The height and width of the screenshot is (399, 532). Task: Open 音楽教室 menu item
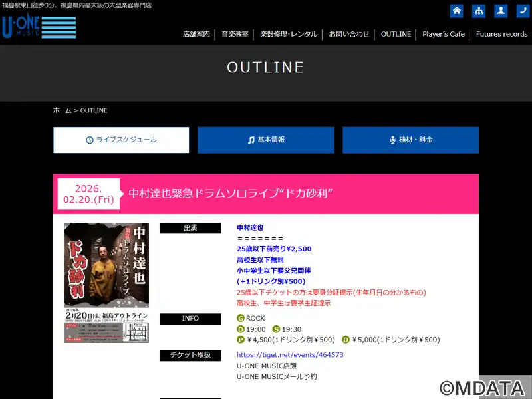pyautogui.click(x=235, y=34)
